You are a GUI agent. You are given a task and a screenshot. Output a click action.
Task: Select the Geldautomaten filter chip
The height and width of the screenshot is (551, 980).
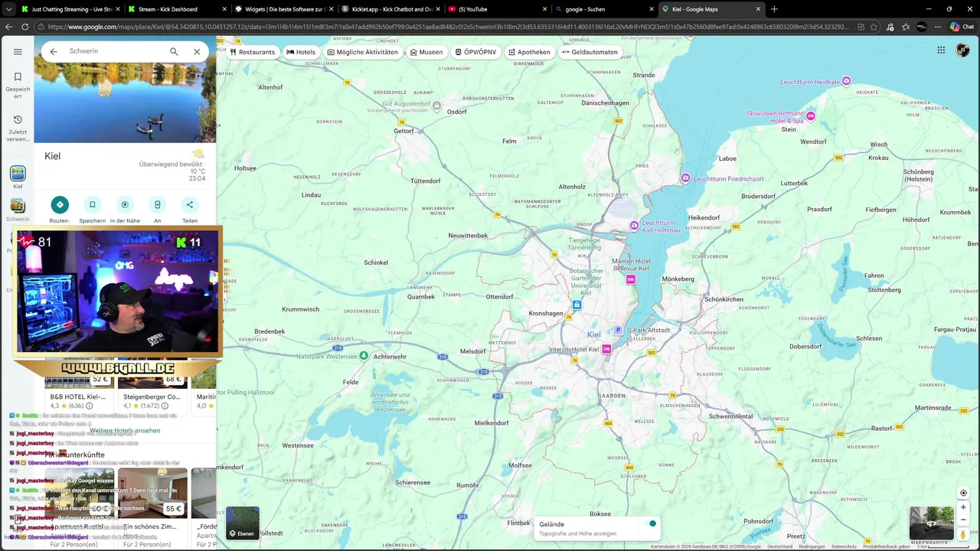[x=590, y=52]
